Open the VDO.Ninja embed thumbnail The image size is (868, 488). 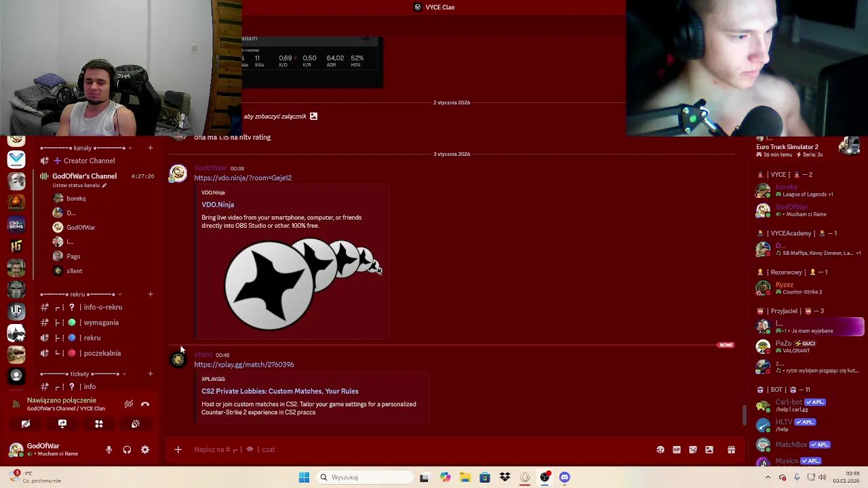tap(293, 285)
